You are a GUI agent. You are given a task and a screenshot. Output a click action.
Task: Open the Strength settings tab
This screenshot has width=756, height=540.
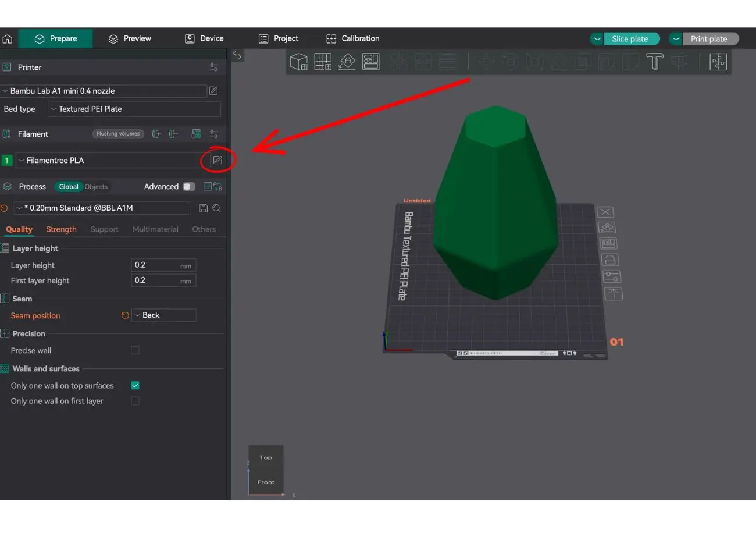pos(61,229)
